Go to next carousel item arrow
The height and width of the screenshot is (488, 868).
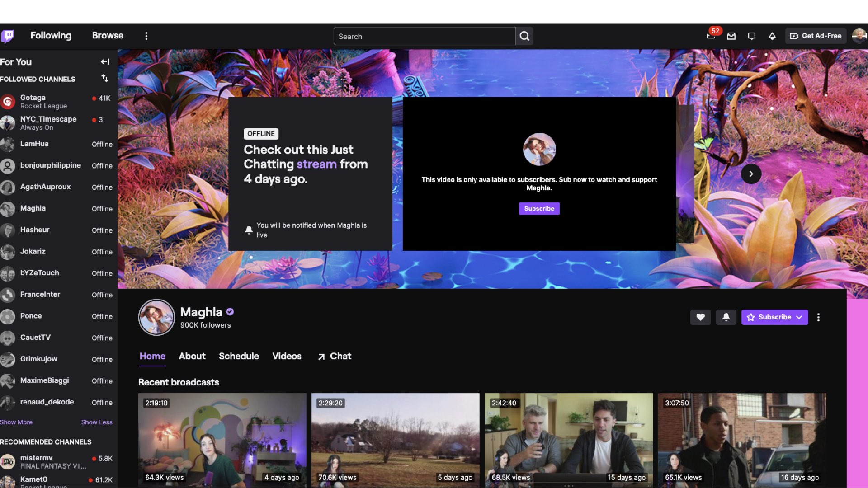point(751,174)
